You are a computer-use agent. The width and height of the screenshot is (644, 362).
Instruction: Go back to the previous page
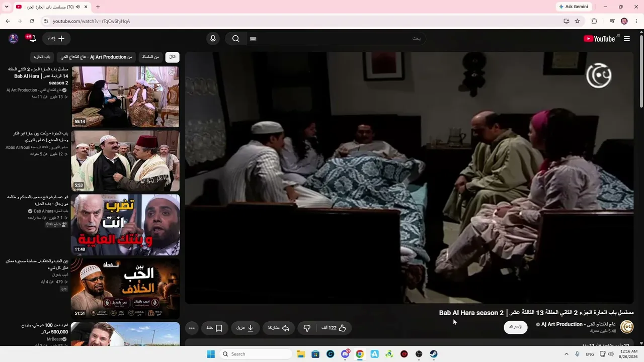[x=8, y=21]
